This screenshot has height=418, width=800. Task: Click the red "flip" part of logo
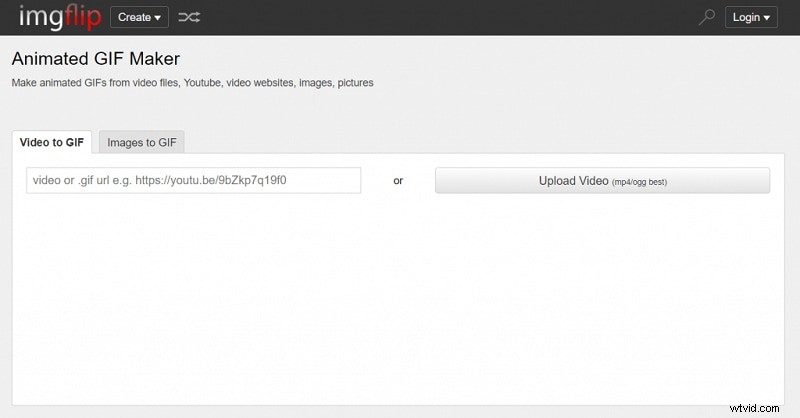click(x=82, y=17)
